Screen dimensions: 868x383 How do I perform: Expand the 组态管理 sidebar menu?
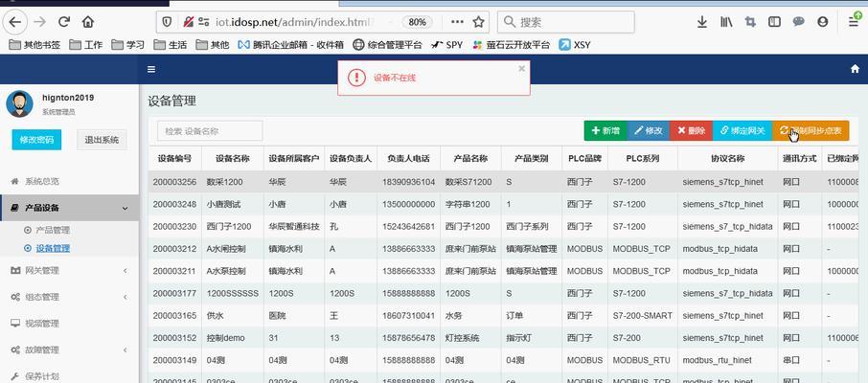tap(69, 297)
